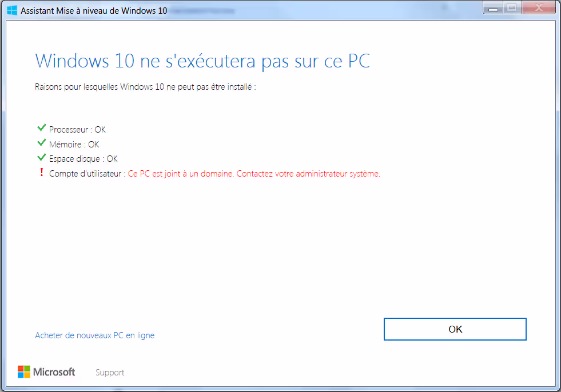Click the Espace disque : OK text
Viewport: 561px width, 392px height.
tap(83, 159)
